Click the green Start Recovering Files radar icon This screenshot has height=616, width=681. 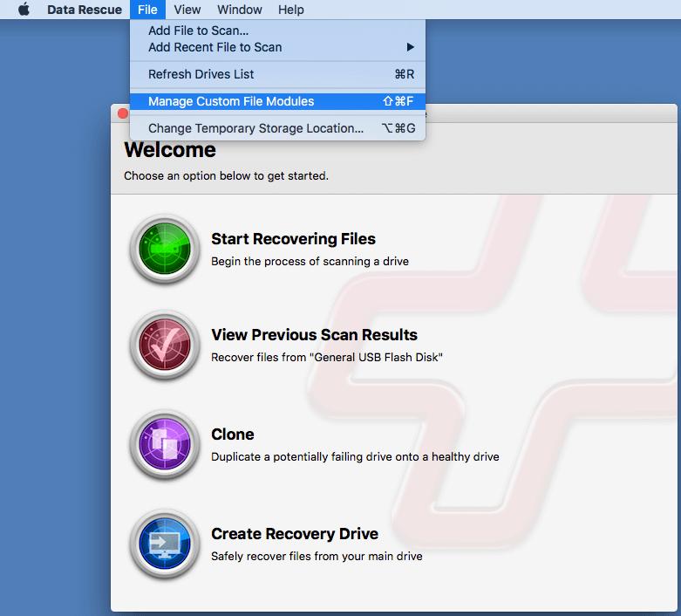[165, 249]
